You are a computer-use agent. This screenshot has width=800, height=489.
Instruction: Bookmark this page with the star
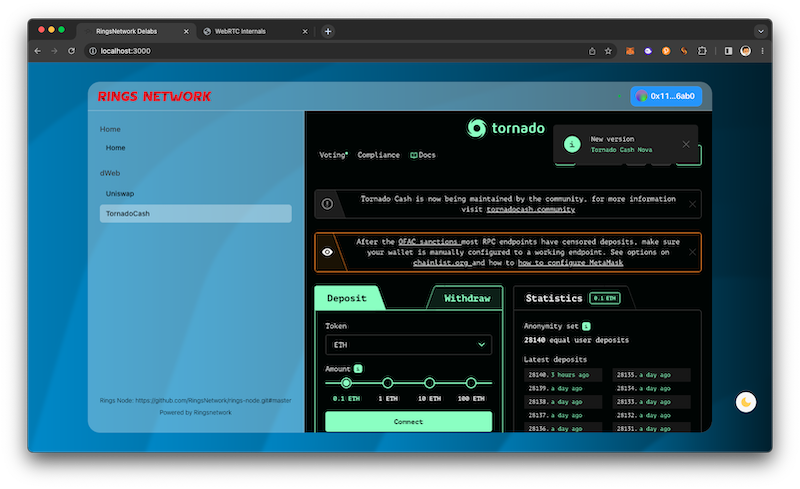point(608,51)
